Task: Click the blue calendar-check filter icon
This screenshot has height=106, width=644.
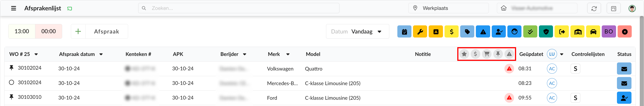Action: click(404, 32)
